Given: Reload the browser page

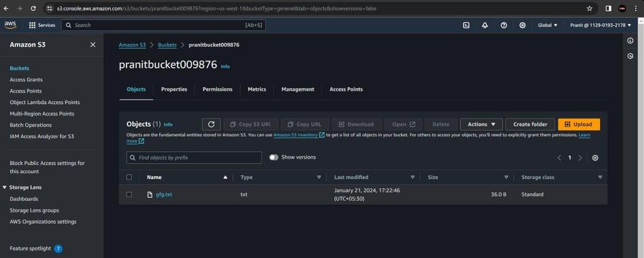Looking at the screenshot, I should click(33, 8).
